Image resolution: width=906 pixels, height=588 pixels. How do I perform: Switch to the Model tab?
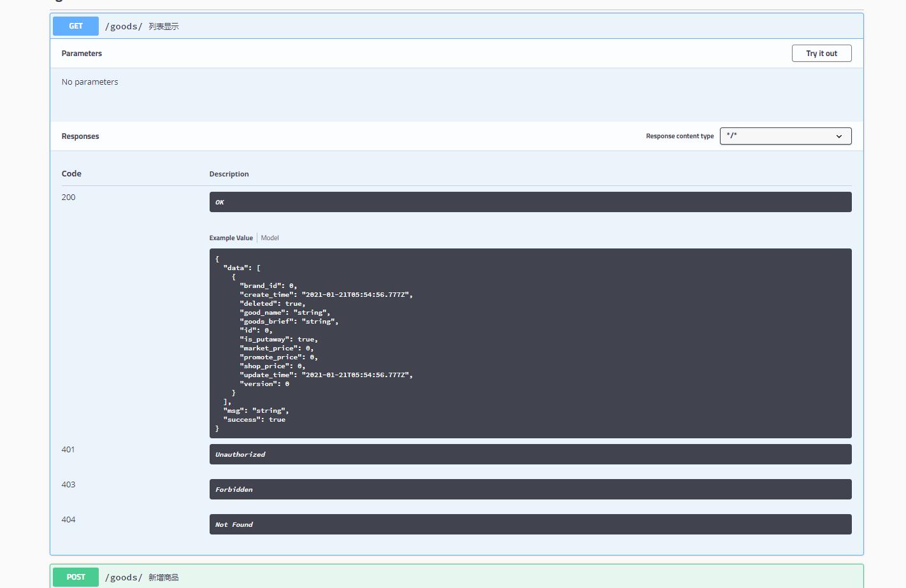tap(270, 238)
